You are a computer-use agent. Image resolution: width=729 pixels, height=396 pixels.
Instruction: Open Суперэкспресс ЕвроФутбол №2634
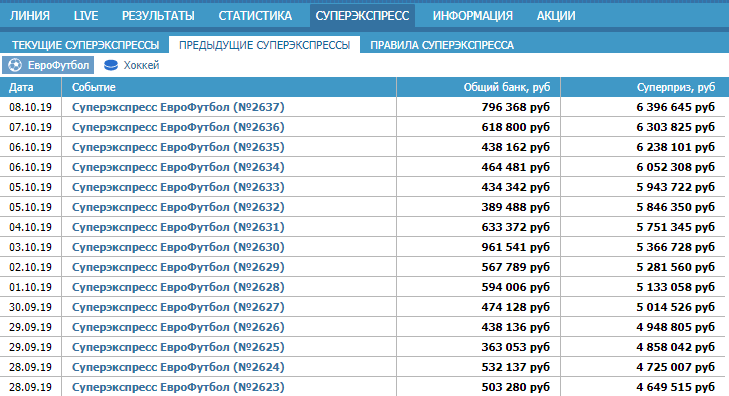click(x=178, y=167)
